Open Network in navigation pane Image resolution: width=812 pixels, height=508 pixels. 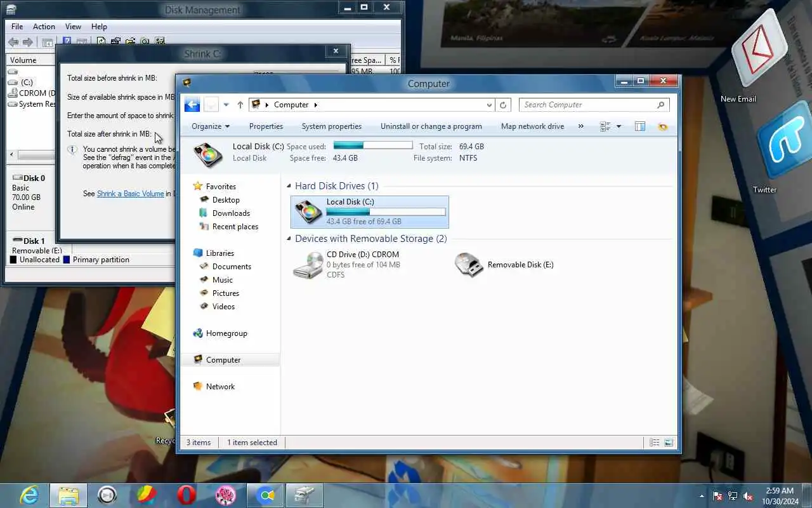point(220,386)
